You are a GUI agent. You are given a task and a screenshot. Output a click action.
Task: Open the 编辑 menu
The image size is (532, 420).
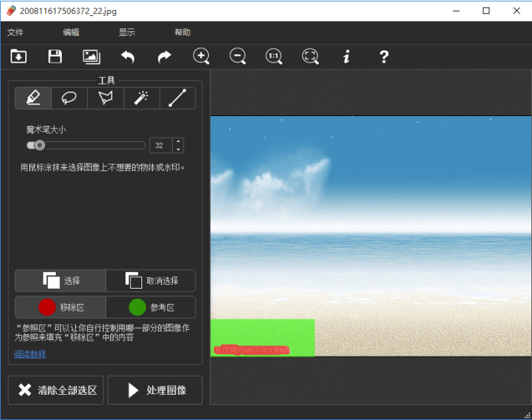tap(71, 32)
